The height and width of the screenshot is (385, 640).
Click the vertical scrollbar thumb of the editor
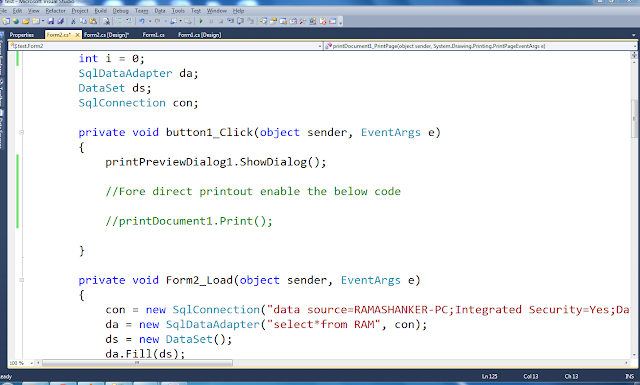pyautogui.click(x=634, y=118)
